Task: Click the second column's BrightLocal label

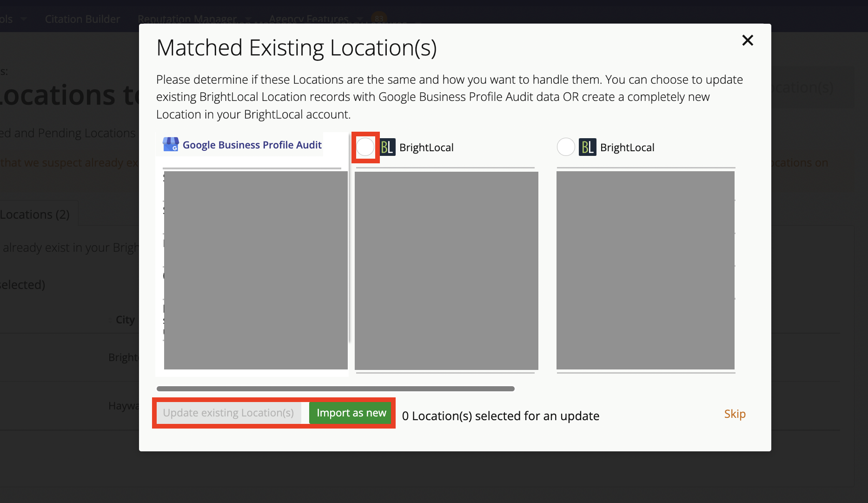Action: (x=627, y=148)
